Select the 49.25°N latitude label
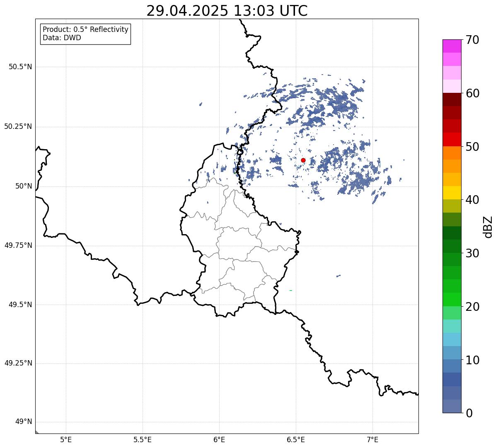 tap(18, 363)
